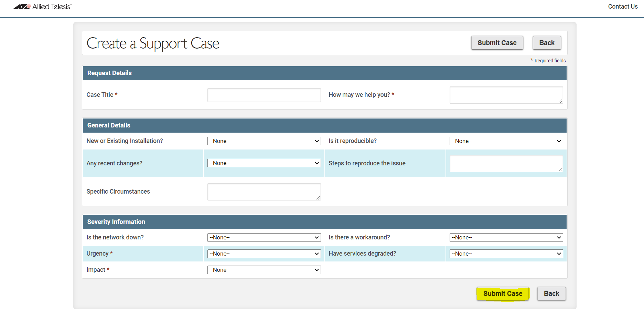Click the top Submit Case button
The image size is (644, 309).
(x=497, y=43)
